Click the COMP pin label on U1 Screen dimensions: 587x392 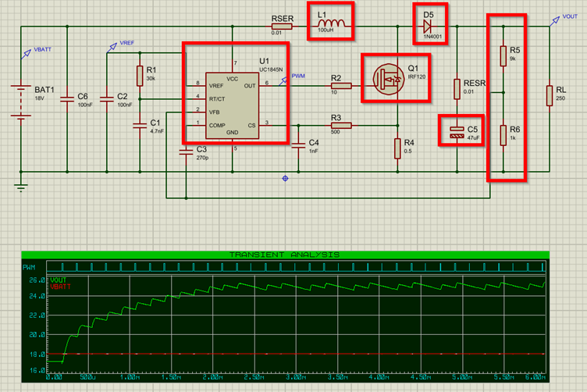point(217,126)
